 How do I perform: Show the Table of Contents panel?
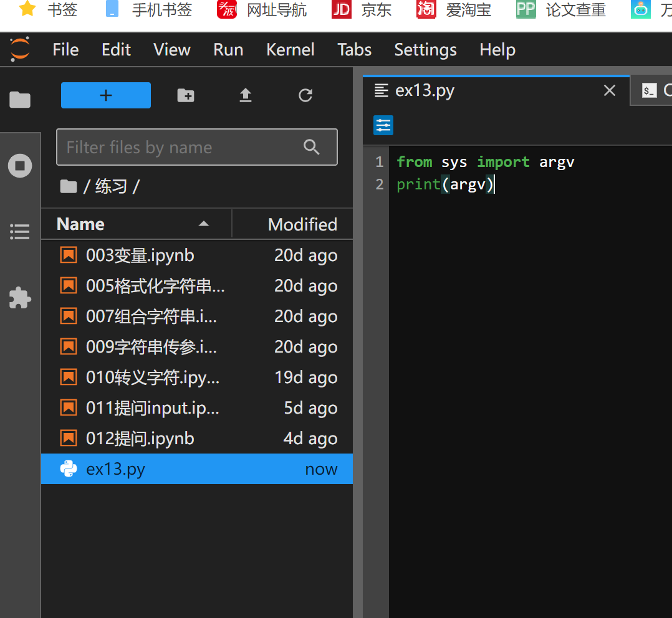(x=20, y=232)
